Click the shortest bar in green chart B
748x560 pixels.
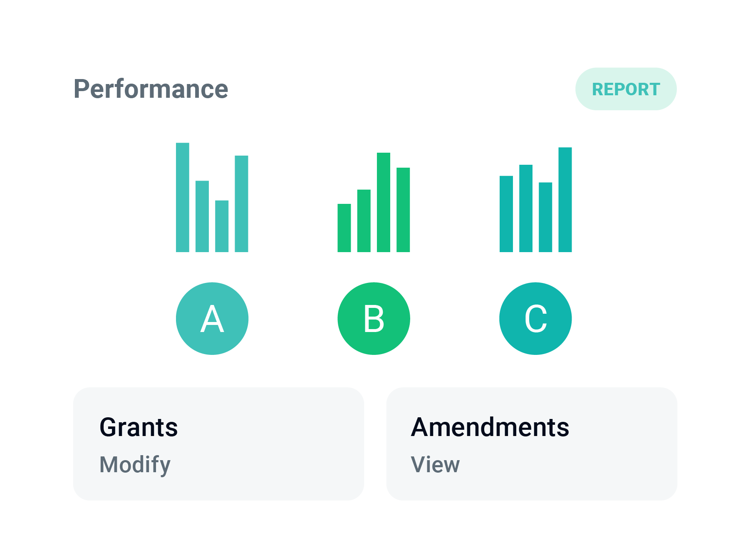[344, 228]
